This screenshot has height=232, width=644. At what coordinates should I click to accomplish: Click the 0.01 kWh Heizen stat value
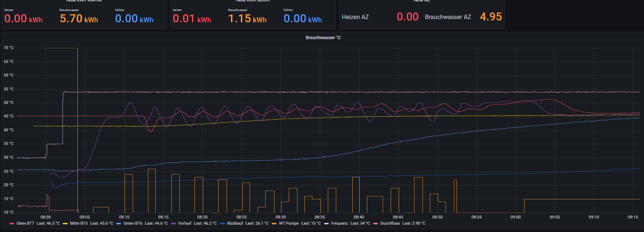(x=192, y=18)
